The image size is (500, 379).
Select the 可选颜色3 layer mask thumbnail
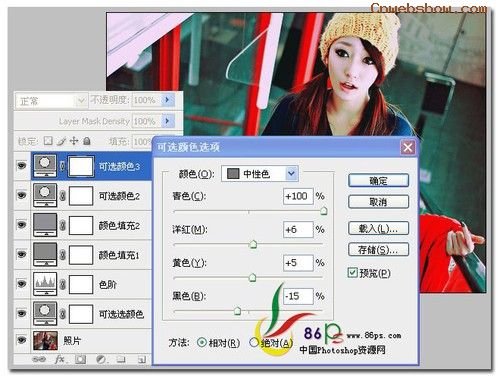[81, 166]
